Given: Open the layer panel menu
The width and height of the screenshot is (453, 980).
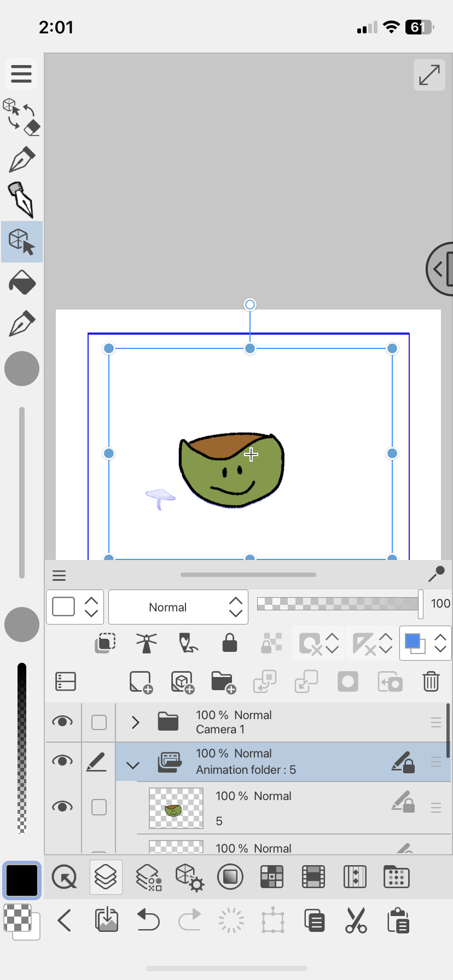Looking at the screenshot, I should (59, 575).
